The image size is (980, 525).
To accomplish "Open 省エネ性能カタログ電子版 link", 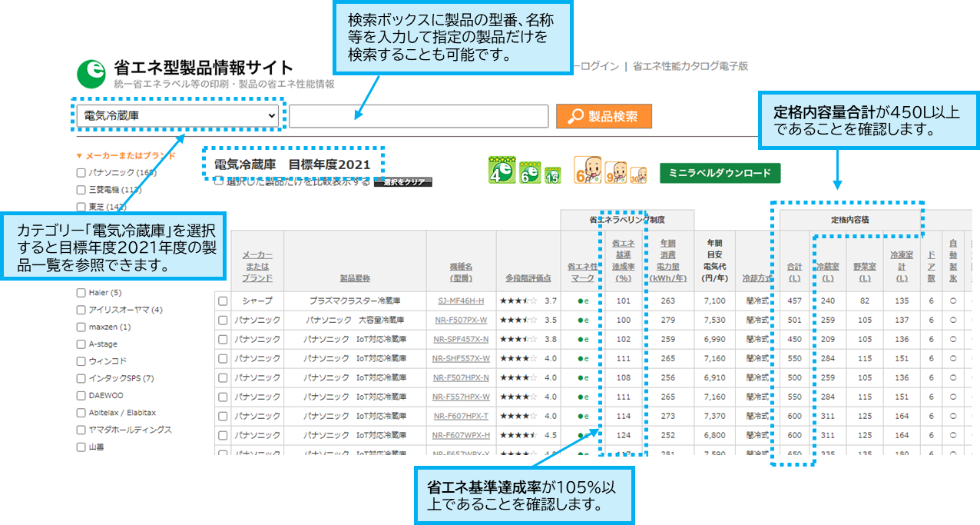I will [x=690, y=67].
